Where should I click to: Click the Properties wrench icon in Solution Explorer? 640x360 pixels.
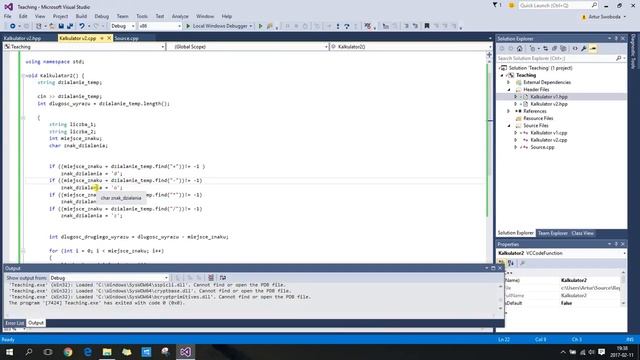[584, 49]
